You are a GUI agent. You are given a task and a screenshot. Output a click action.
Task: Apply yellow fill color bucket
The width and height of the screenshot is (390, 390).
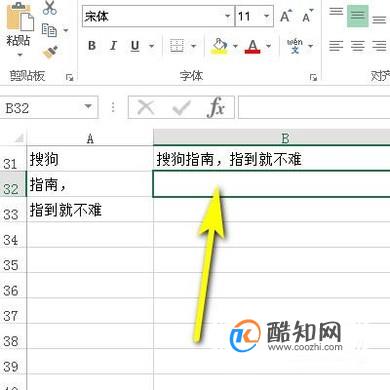[x=219, y=46]
